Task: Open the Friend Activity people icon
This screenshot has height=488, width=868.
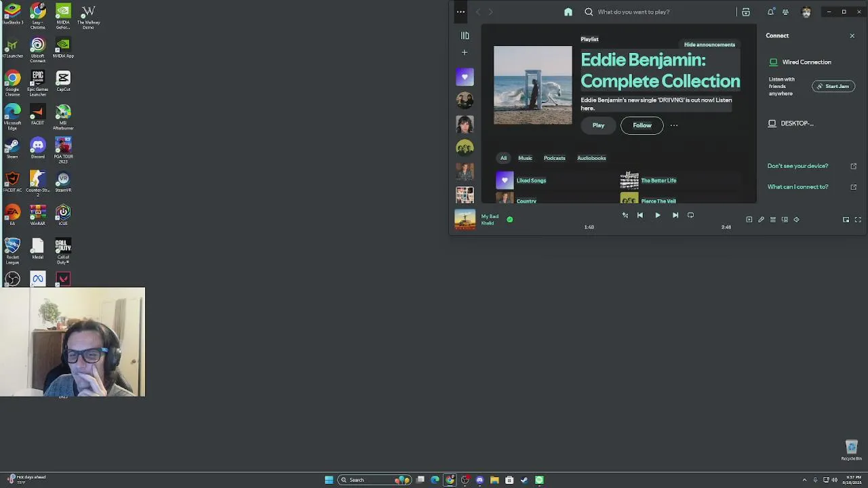Action: coord(785,12)
